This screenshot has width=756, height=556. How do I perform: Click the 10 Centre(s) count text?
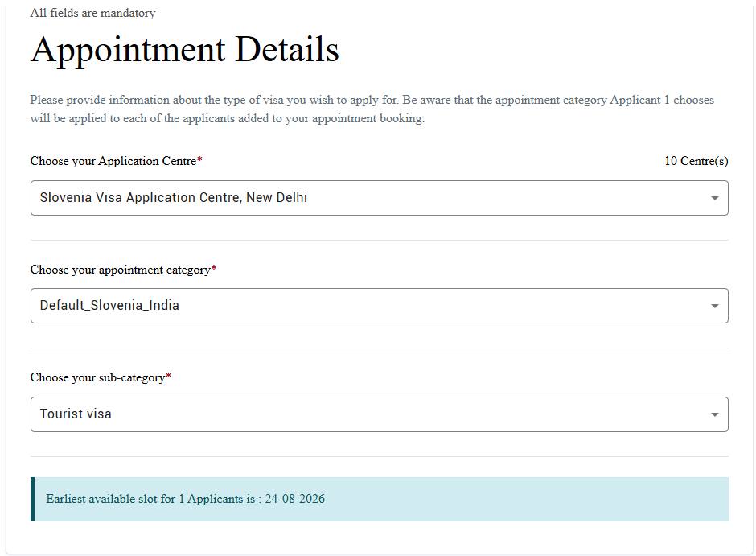pos(696,161)
